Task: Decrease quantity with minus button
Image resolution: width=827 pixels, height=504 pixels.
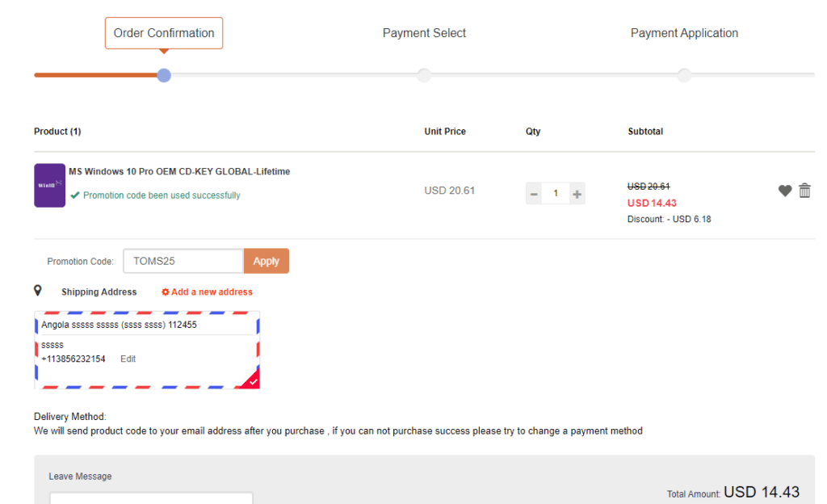Action: [x=534, y=194]
